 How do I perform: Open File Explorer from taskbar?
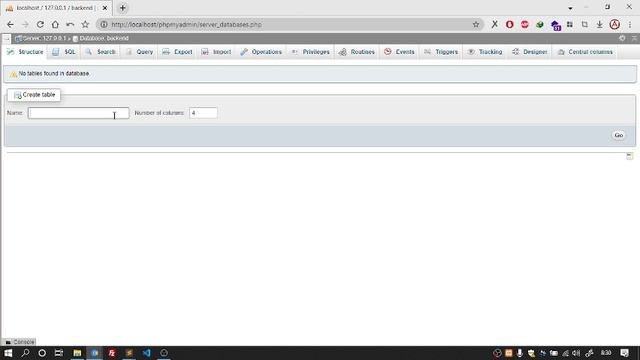click(x=77, y=353)
